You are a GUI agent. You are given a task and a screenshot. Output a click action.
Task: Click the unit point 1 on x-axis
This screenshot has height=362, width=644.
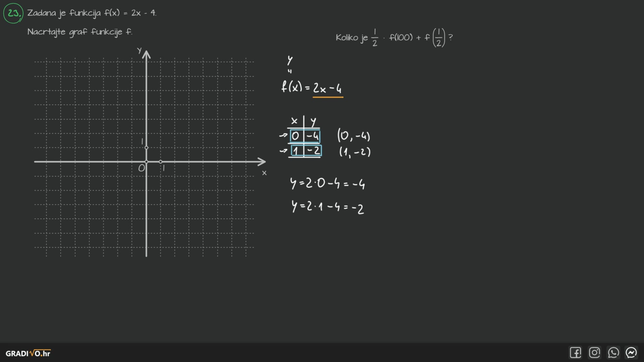pyautogui.click(x=161, y=162)
